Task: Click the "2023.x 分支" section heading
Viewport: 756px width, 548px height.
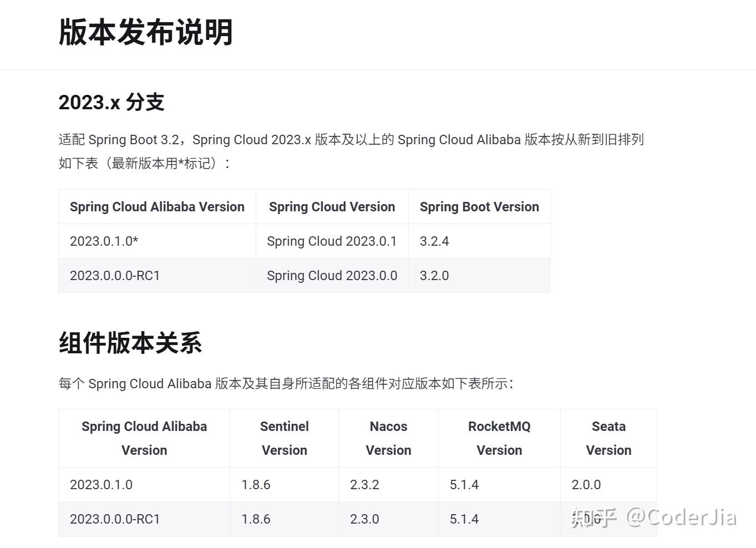Action: point(111,103)
